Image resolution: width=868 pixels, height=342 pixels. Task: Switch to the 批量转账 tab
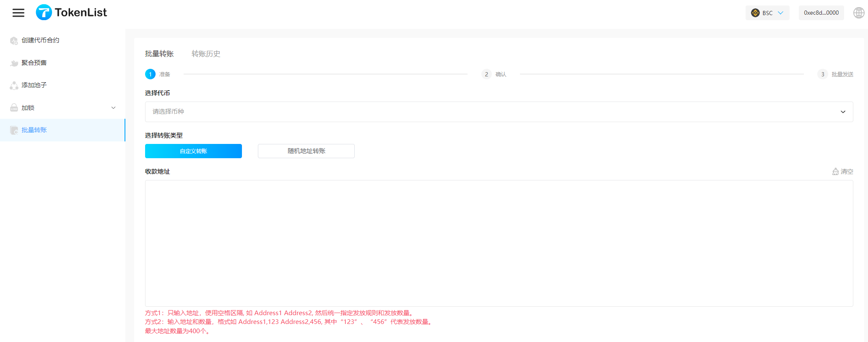[x=159, y=54]
